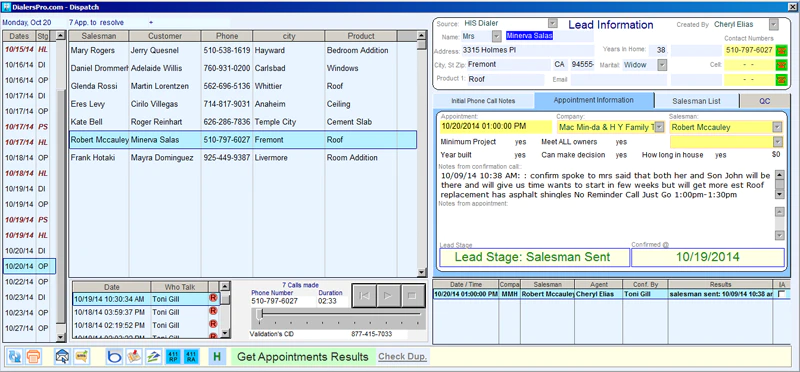This screenshot has height=372, width=800.
Task: Click the 411 RP lookup icon
Action: 172,356
